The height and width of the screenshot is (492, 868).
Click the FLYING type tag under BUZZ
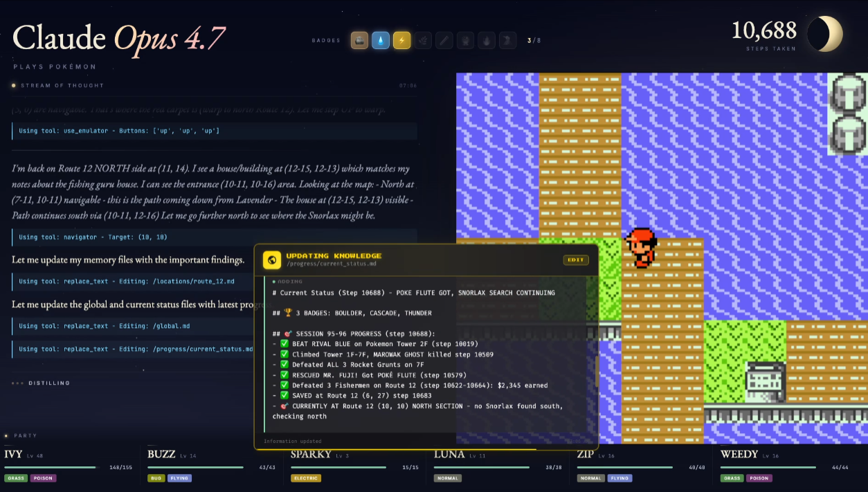coord(179,478)
